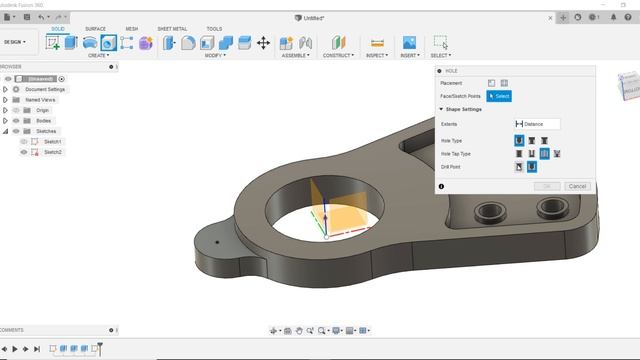Select the Extrude tool
This screenshot has height=360, width=640.
[x=71, y=42]
